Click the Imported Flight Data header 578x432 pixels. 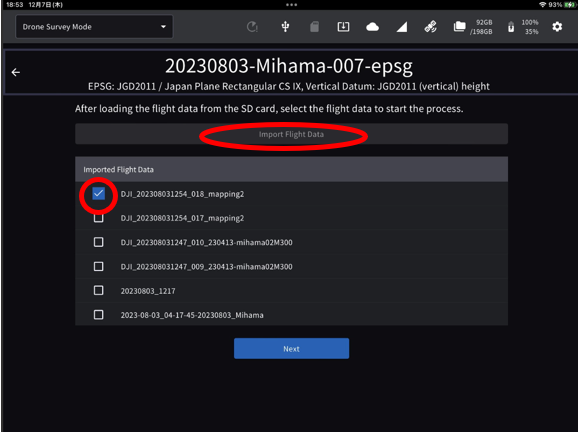291,169
